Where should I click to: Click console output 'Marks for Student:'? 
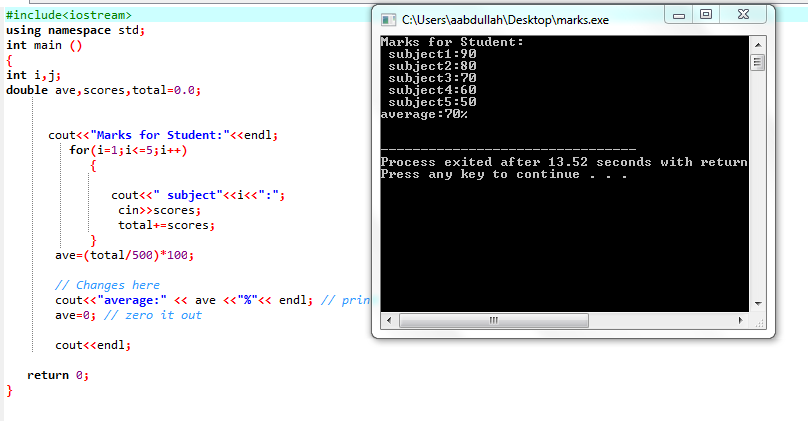[x=452, y=42]
